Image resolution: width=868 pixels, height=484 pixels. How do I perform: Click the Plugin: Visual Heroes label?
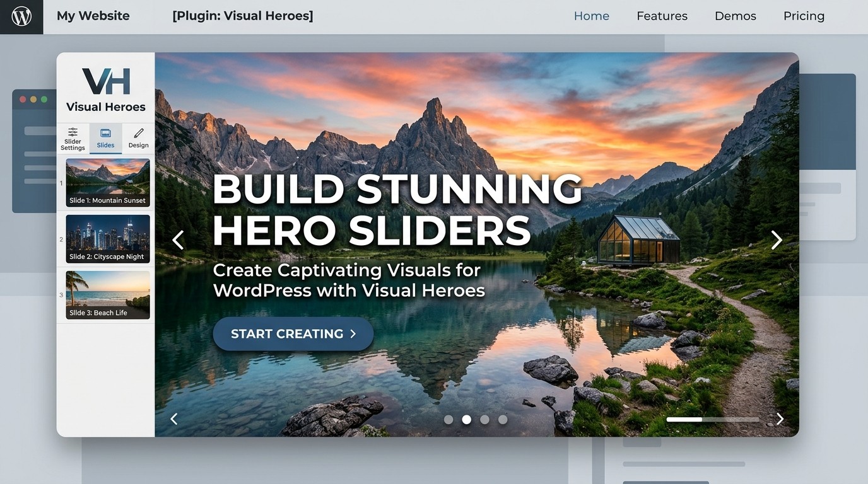point(243,16)
